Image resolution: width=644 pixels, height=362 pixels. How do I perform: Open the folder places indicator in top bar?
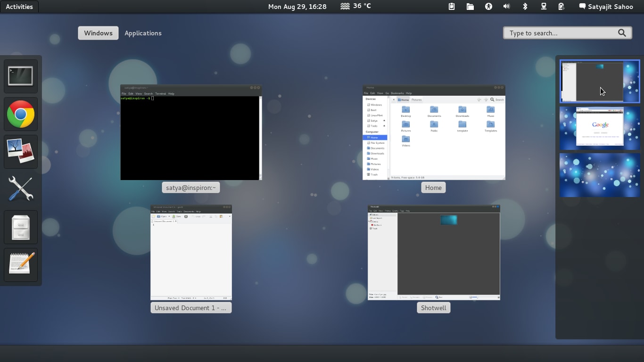470,7
